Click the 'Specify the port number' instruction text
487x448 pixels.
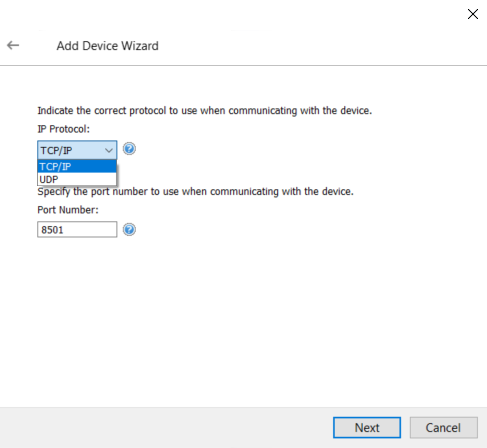(x=195, y=192)
